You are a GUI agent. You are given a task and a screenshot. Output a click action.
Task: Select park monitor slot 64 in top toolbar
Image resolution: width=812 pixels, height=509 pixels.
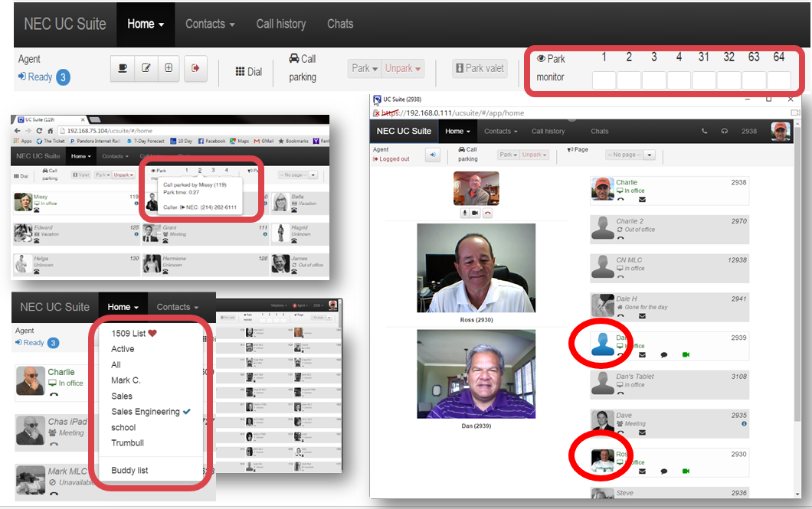tap(779, 80)
